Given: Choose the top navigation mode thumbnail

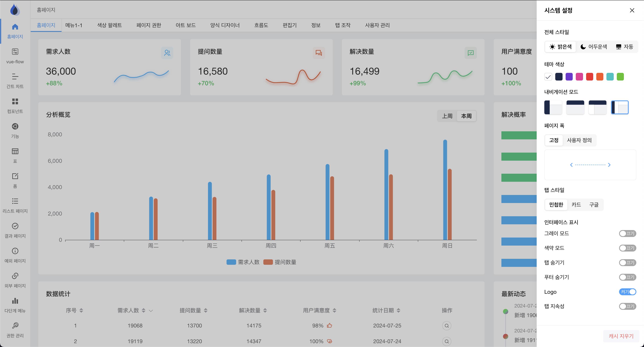Looking at the screenshot, I should 575,107.
